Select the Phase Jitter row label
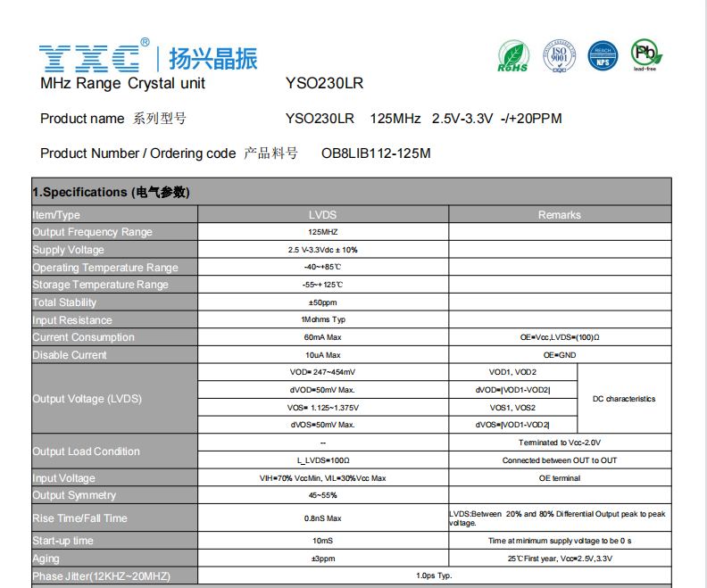This screenshot has width=707, height=588. coord(100,576)
